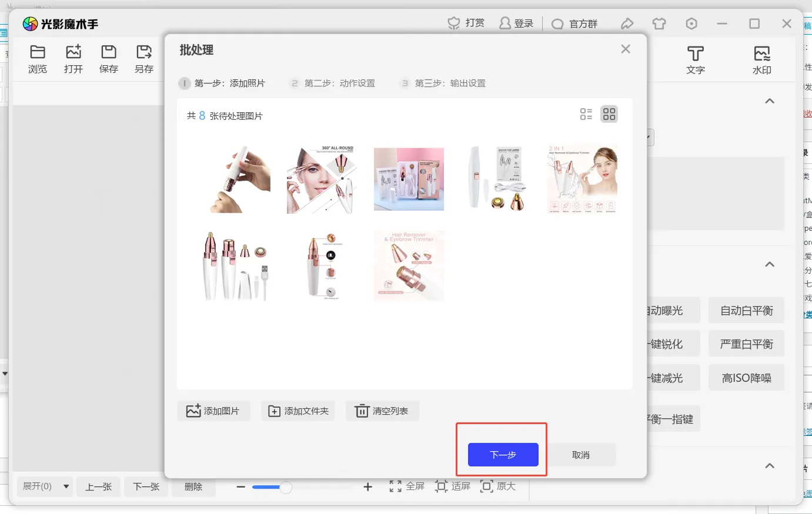Select step tab 第二步：动作设置

[333, 83]
